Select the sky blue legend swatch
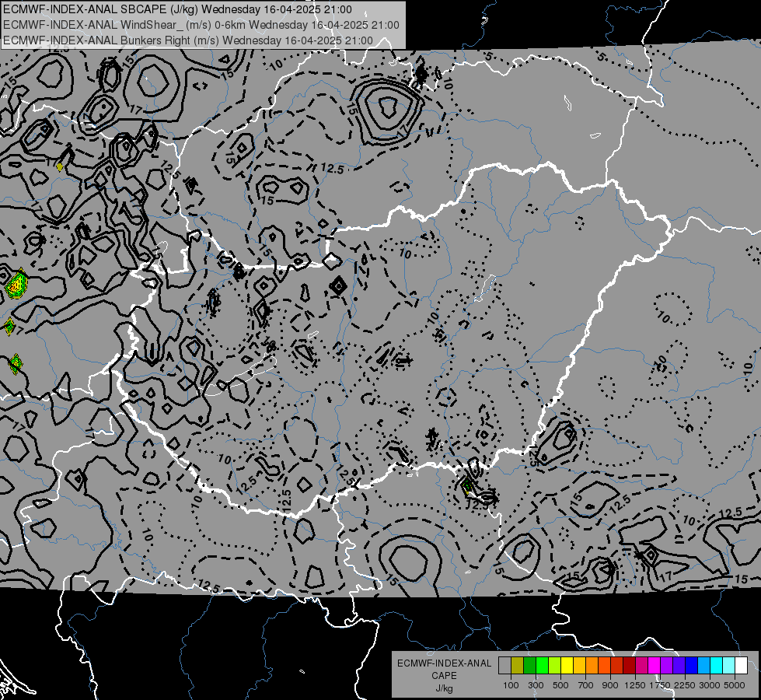 point(703,666)
